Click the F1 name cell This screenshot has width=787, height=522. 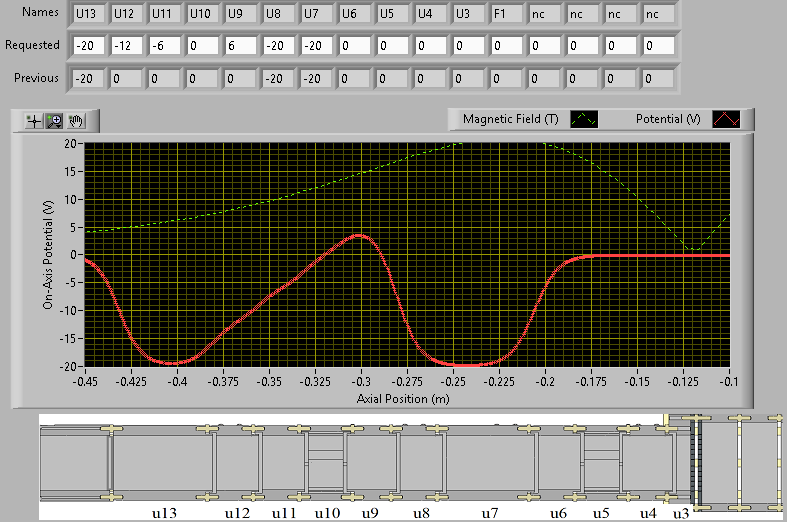[507, 14]
